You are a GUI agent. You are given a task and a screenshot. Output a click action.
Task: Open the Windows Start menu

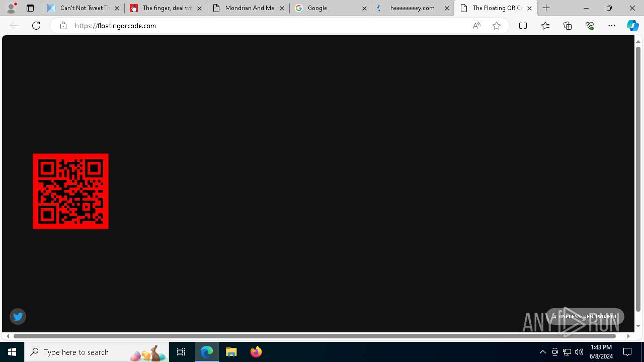[12, 352]
